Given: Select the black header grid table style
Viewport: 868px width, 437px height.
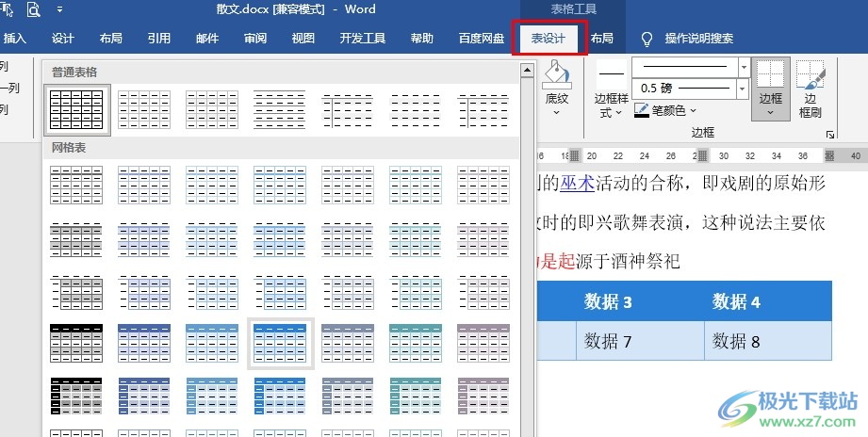Looking at the screenshot, I should pyautogui.click(x=76, y=343).
